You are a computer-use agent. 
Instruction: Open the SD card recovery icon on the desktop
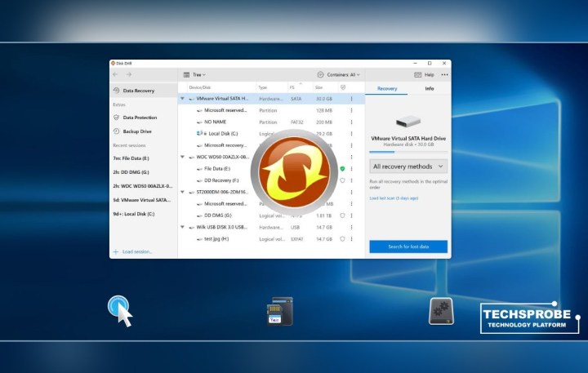(x=280, y=311)
